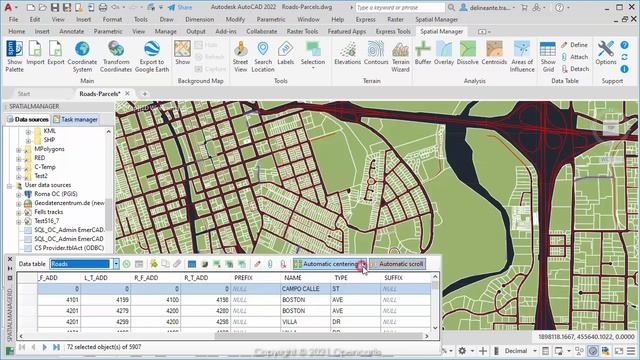Launch Transform Coordinates tool

[116, 56]
